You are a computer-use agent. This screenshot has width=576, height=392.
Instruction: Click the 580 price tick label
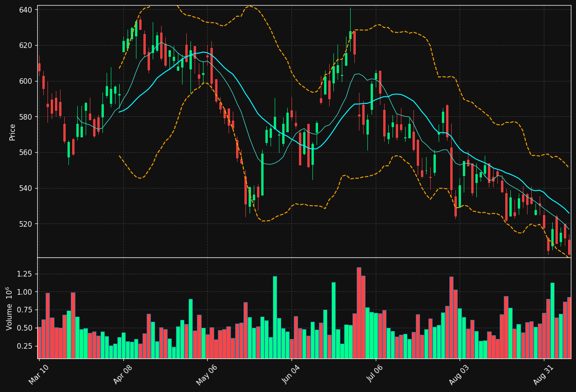[26, 117]
